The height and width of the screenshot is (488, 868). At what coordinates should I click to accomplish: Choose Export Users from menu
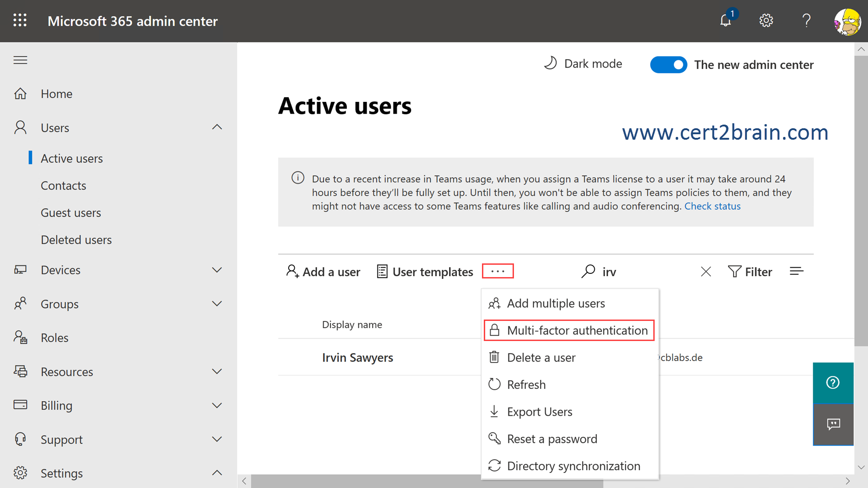coord(570,412)
